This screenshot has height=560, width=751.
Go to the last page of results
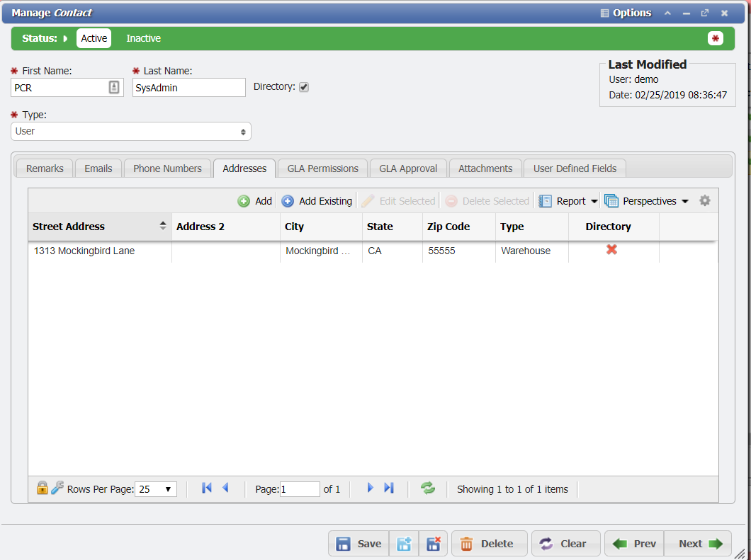(x=388, y=488)
